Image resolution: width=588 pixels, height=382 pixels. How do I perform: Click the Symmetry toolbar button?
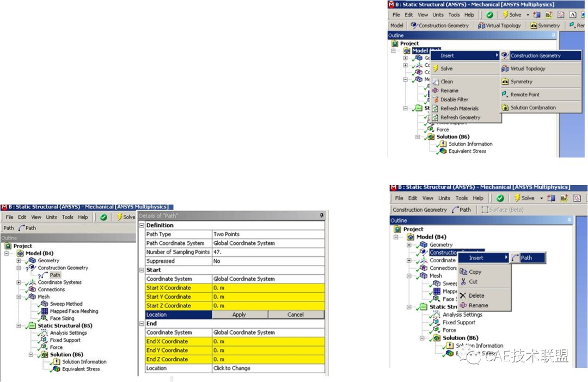[x=545, y=26]
